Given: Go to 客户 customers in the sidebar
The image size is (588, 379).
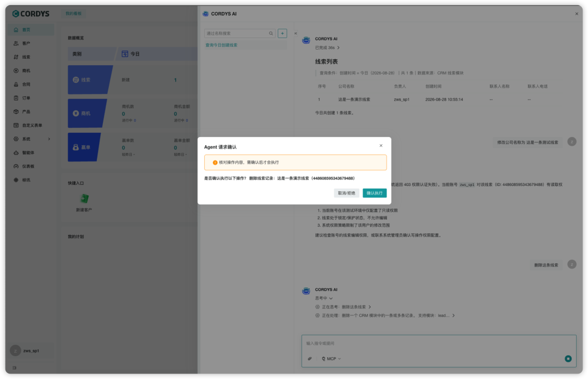Looking at the screenshot, I should [x=30, y=44].
